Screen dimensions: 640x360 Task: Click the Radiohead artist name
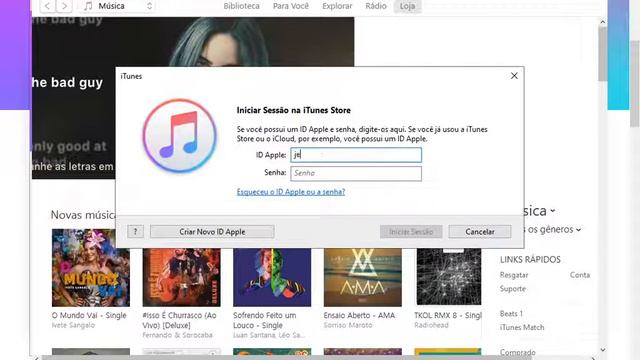431,325
